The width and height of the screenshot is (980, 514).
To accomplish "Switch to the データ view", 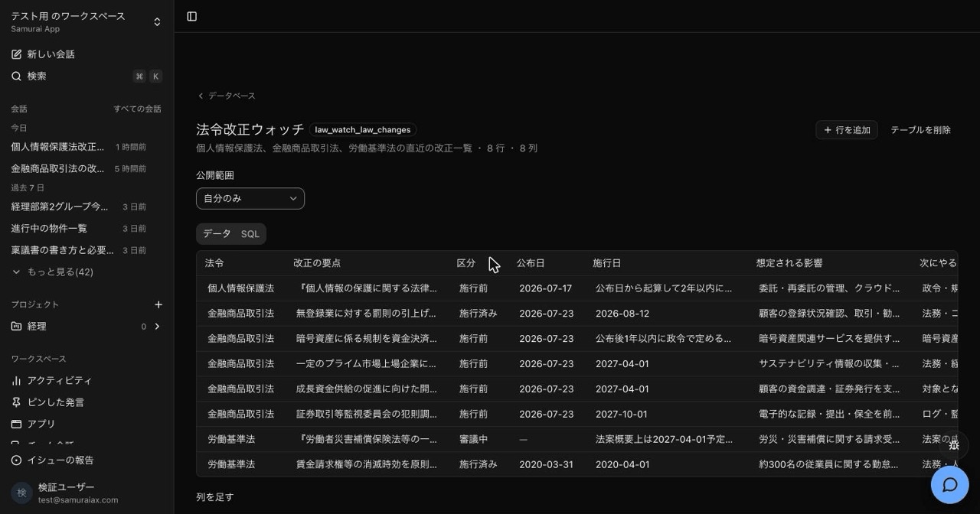I will pos(217,234).
